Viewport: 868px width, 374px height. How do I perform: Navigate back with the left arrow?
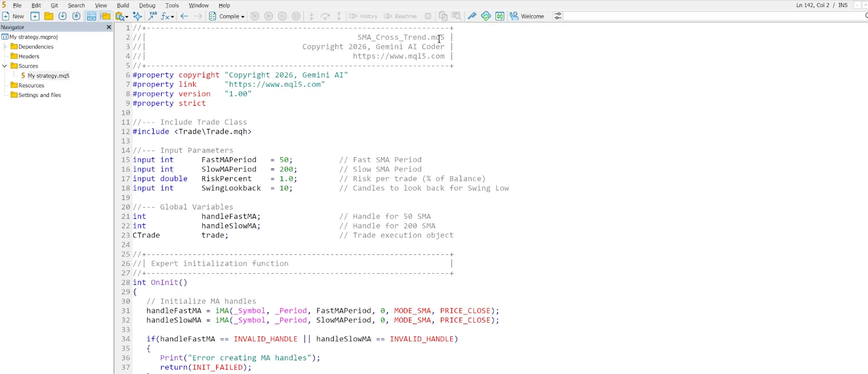pos(184,16)
